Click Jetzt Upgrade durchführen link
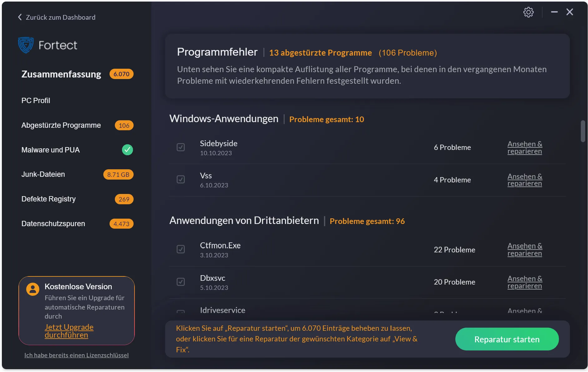Image resolution: width=588 pixels, height=372 pixels. click(69, 331)
